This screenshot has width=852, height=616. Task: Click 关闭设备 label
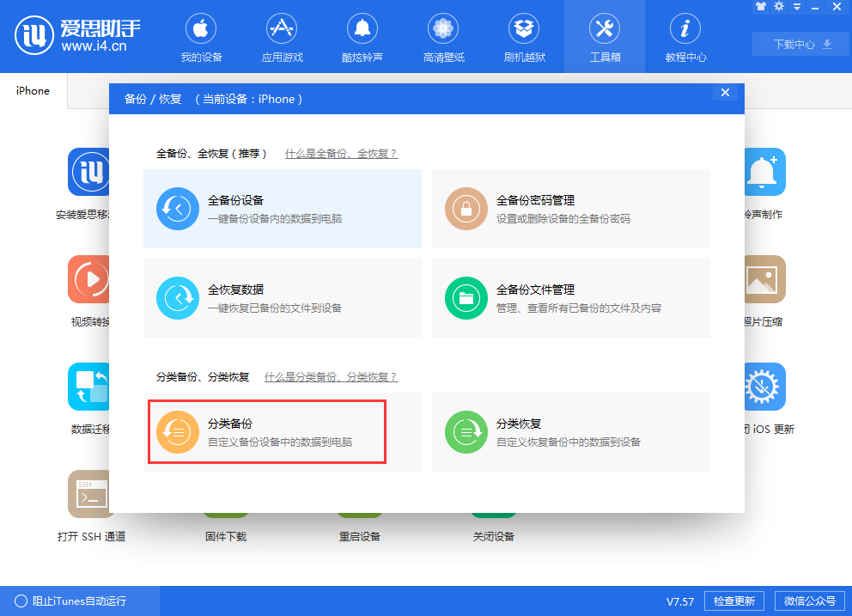coord(493,537)
